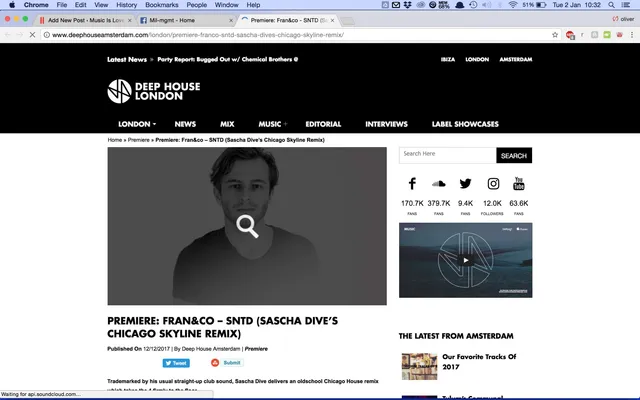
Task: Switch to 'Add New Post - Music Is Love' tab
Action: tap(85, 20)
